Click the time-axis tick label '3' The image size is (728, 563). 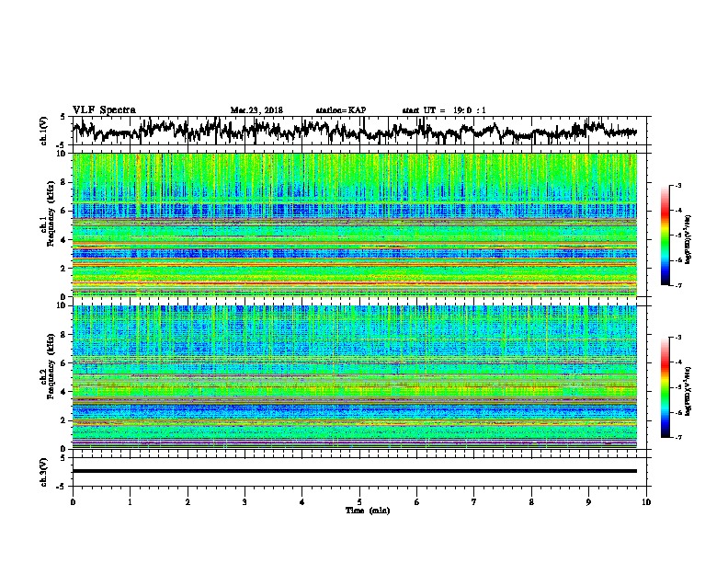(245, 502)
